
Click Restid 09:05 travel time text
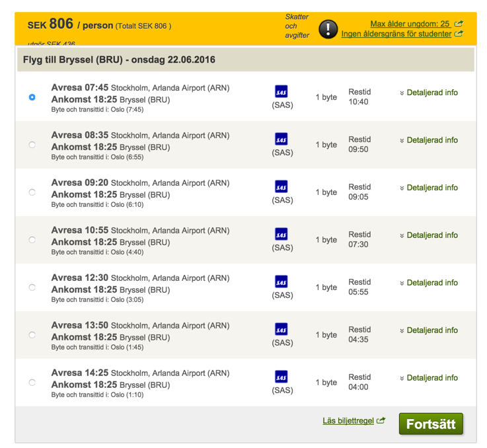coord(359,192)
